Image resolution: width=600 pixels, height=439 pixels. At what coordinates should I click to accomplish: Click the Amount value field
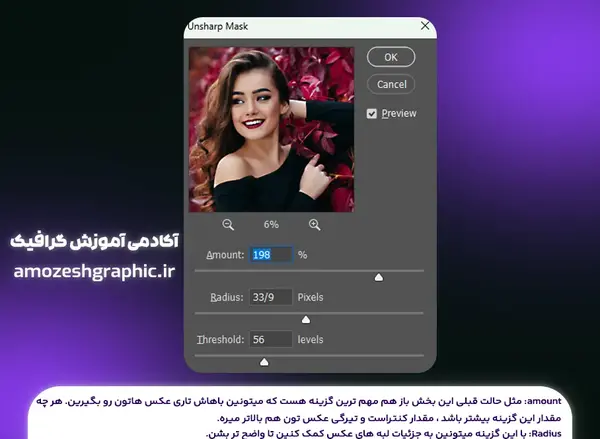point(271,255)
